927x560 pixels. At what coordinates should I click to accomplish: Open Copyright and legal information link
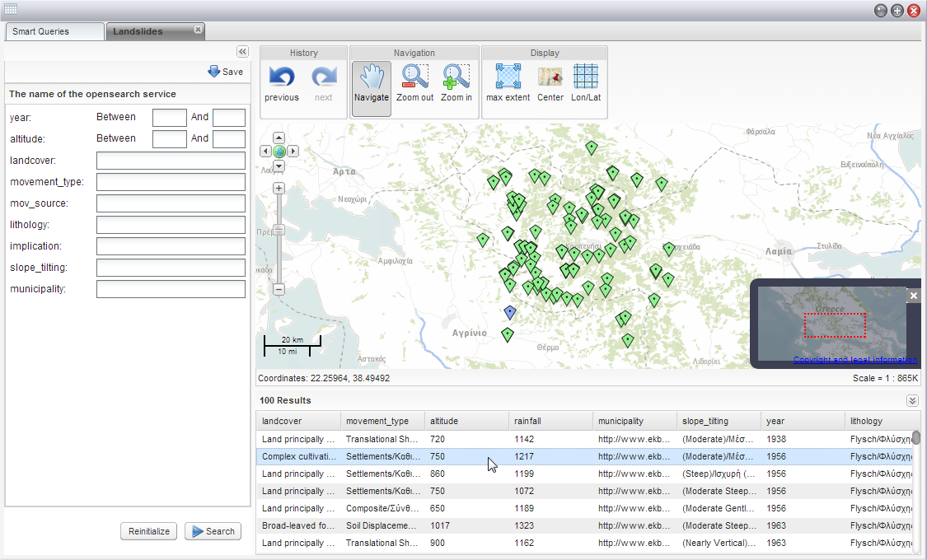point(854,359)
